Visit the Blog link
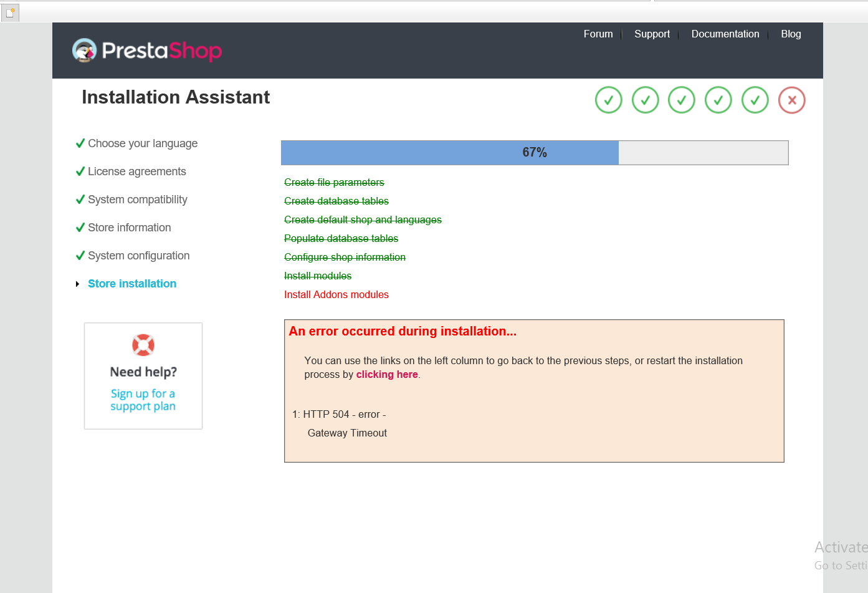868x593 pixels. (x=791, y=34)
